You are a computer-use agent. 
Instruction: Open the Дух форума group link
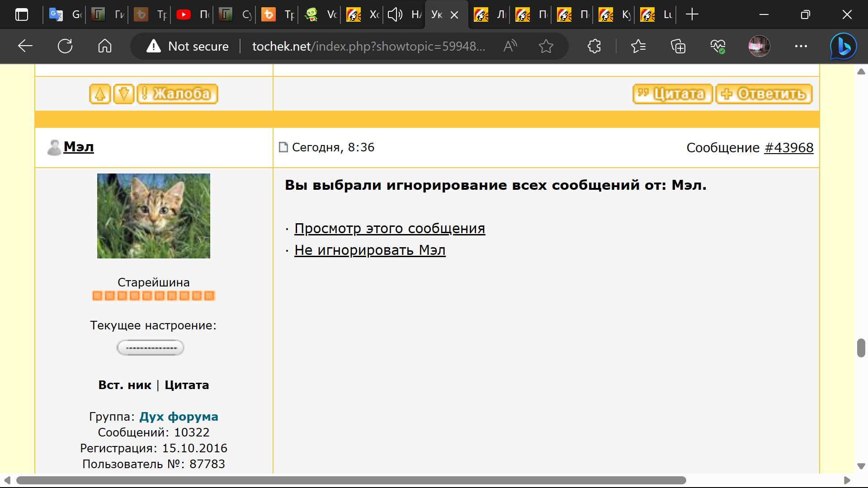tap(179, 417)
